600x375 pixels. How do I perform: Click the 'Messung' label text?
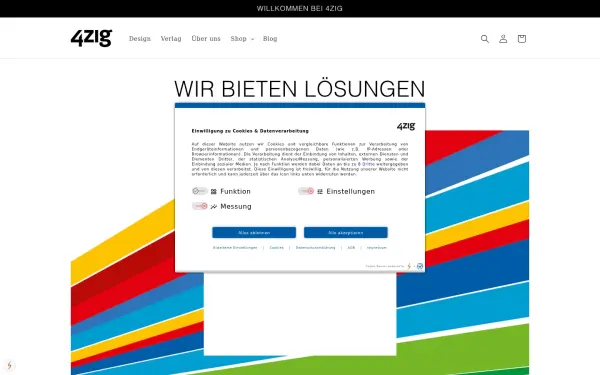(x=236, y=207)
